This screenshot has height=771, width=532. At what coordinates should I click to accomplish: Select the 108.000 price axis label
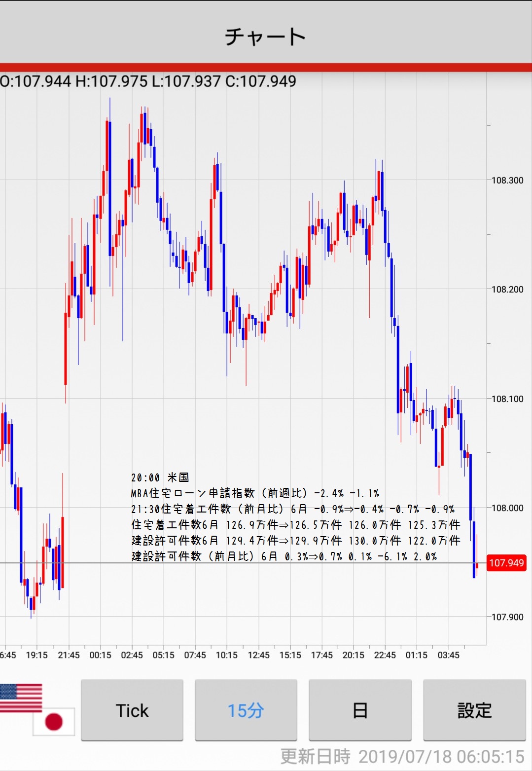[507, 508]
